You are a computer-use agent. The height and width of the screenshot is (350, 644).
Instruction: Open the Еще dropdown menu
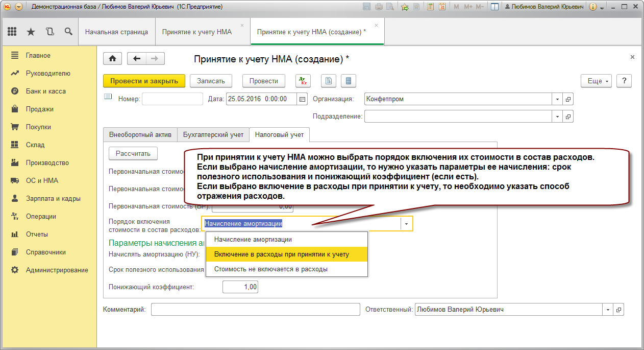tap(598, 81)
